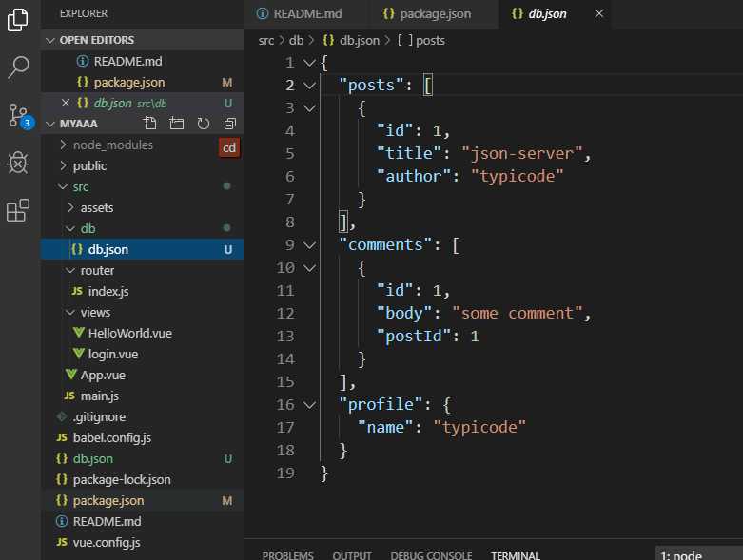Viewport: 743px width, 560px height.
Task: Open the Run and Debug view
Action: (x=18, y=163)
